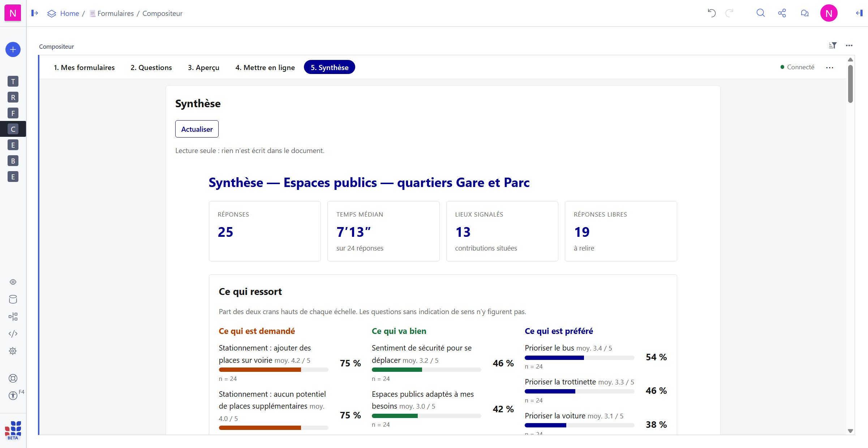Open the F page in sidebar
The height and width of the screenshot is (448, 868).
click(13, 113)
